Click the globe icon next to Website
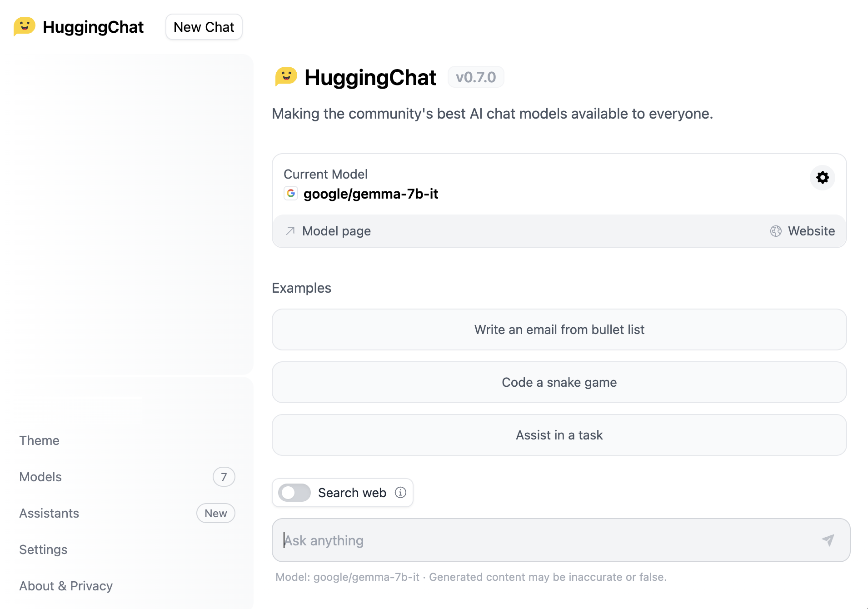Screen dimensions: 868x609 776,231
